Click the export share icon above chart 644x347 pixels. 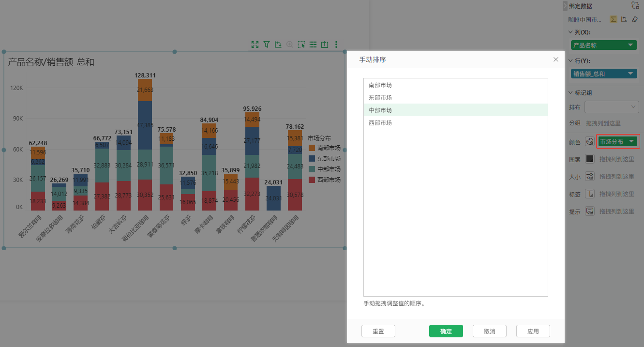(325, 45)
